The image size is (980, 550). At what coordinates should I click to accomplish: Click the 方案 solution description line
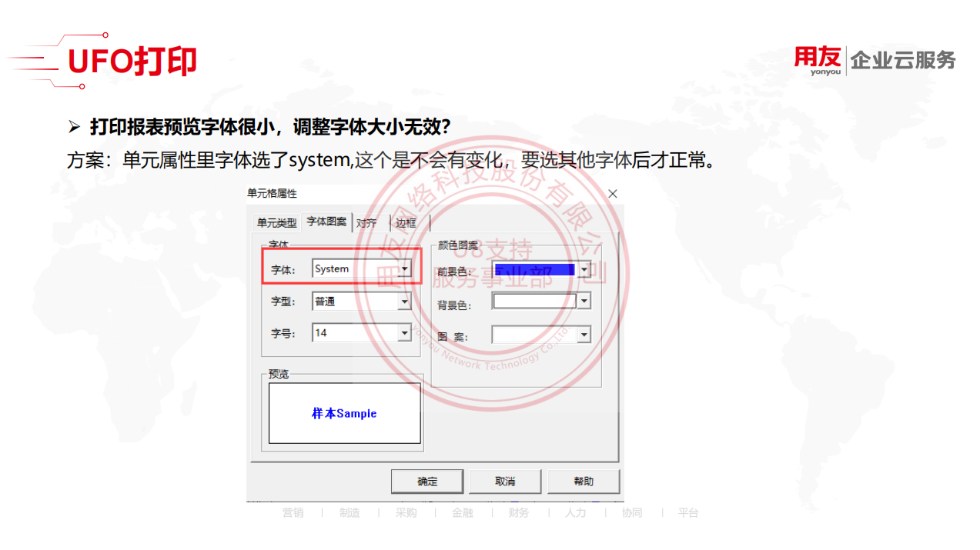pos(393,161)
